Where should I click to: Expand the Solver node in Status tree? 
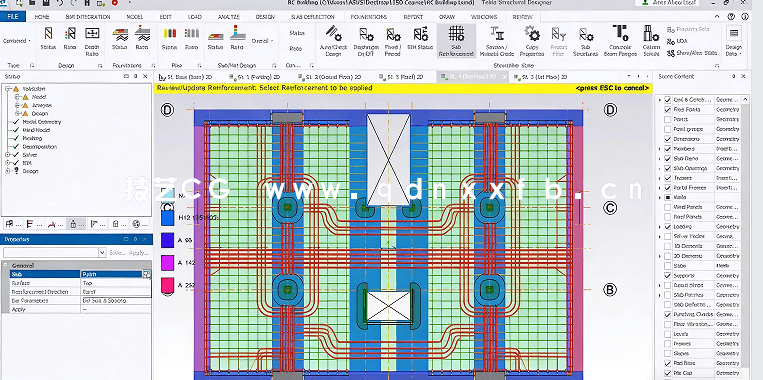coord(8,155)
